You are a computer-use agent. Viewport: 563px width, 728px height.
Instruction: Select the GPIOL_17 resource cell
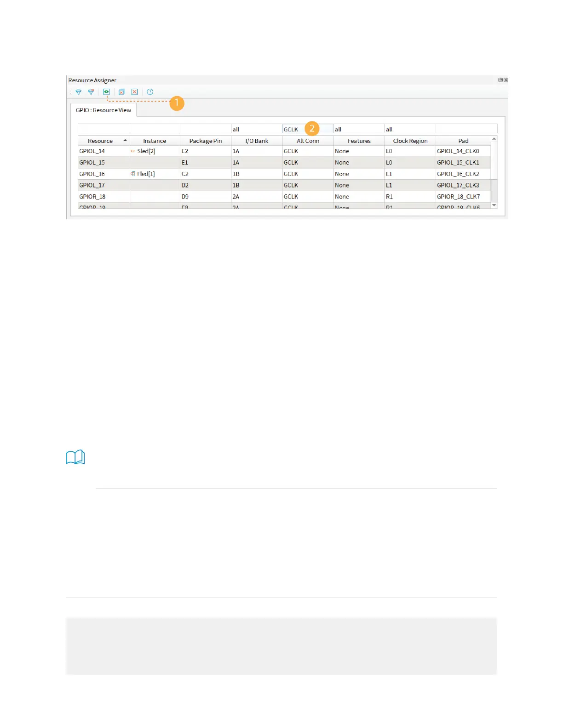[103, 185]
